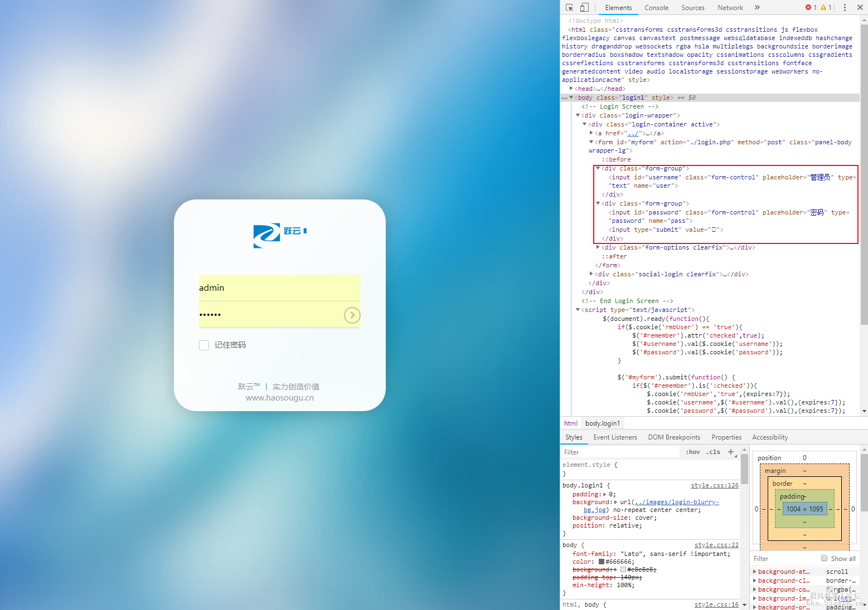Image resolution: width=868 pixels, height=610 pixels.
Task: Open the Event Listeners tab
Action: click(x=615, y=437)
